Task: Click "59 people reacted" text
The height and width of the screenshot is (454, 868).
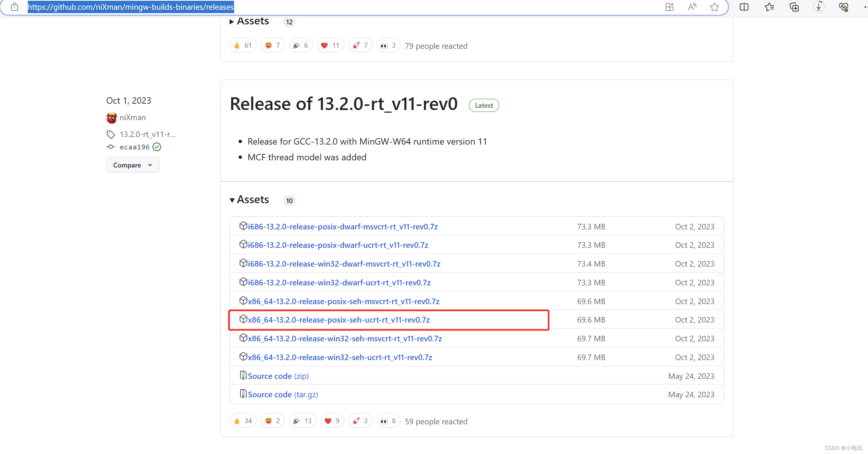Action: point(436,422)
